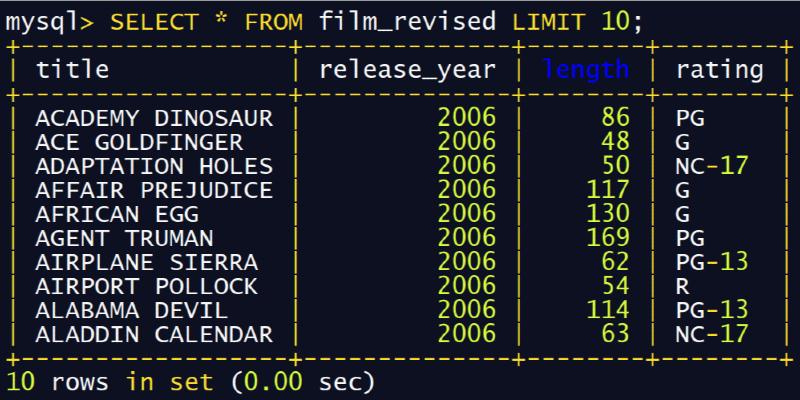Click the length value 86
The image size is (800, 400).
coord(615,118)
